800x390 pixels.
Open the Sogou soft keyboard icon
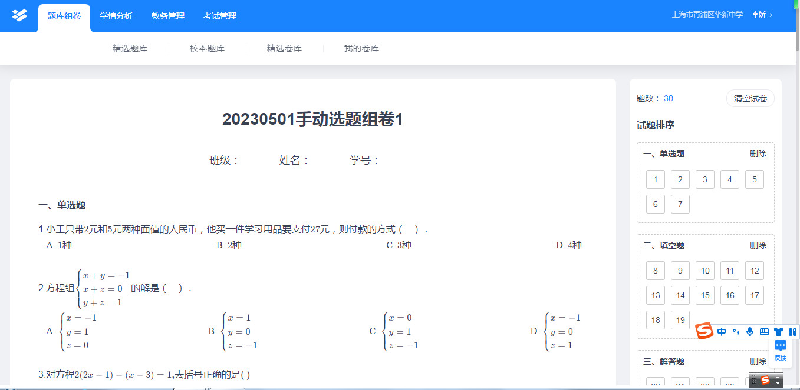pos(764,331)
